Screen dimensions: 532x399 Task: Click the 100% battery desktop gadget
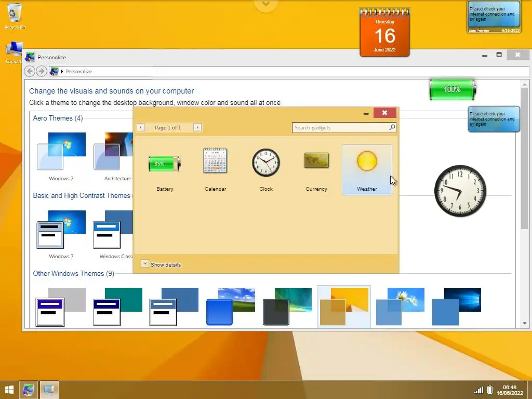(453, 89)
